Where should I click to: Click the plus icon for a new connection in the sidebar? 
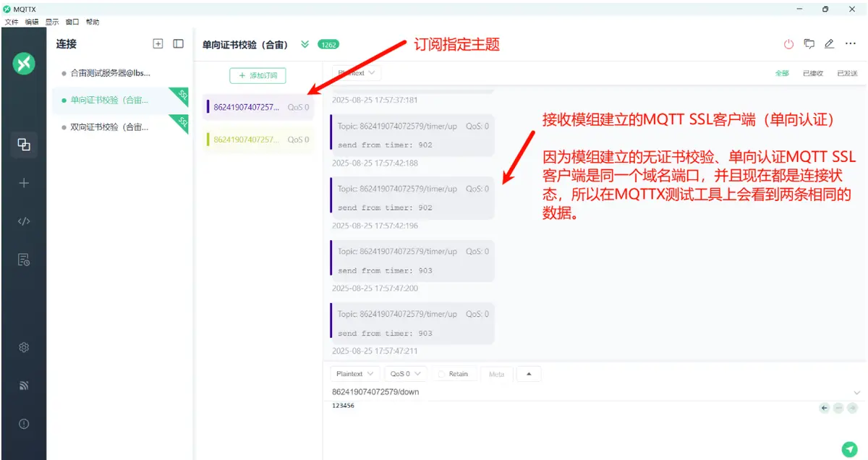24,183
